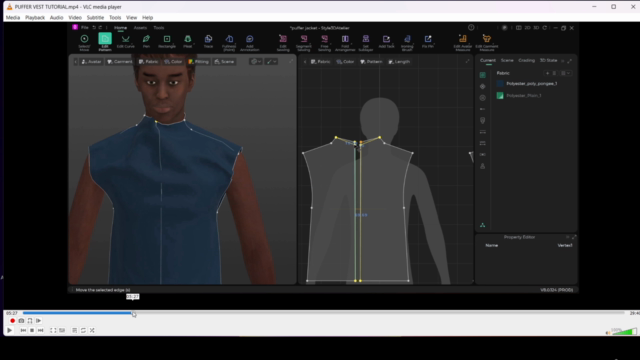Screen dimensions: 640x360
Task: Expand the Property Editor with the diagonal arrows
Action: [574, 237]
